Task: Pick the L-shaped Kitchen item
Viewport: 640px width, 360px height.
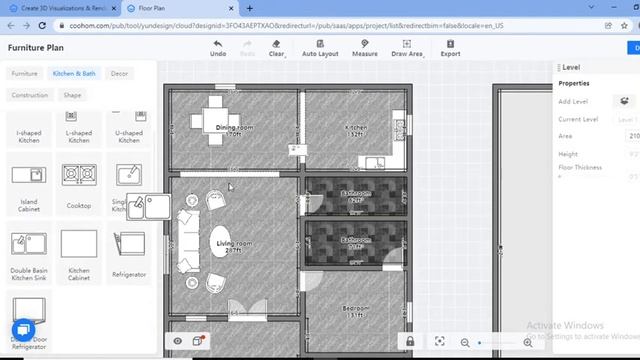Action: pyautogui.click(x=79, y=129)
